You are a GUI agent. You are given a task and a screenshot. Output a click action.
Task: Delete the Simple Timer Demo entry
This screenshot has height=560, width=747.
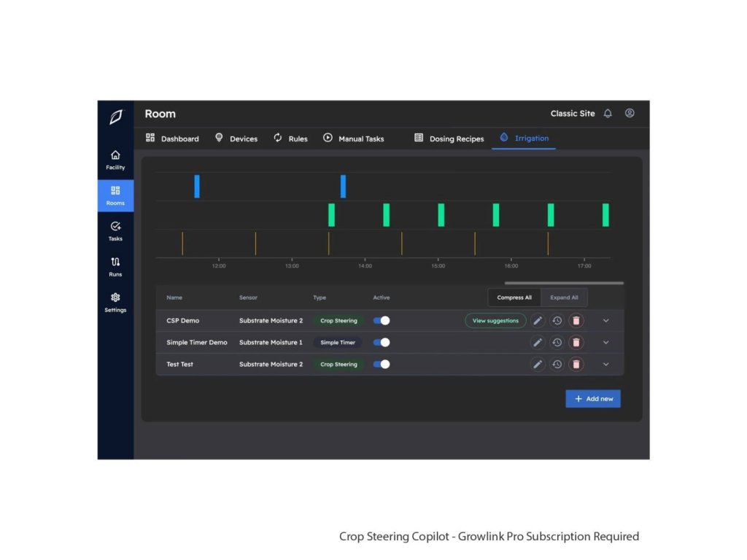click(576, 343)
